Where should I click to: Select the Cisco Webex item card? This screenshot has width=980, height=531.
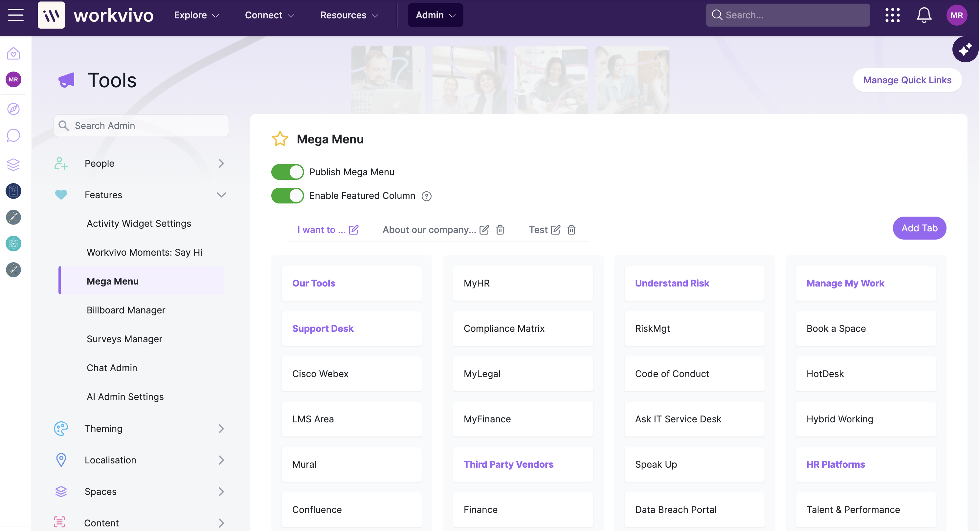point(351,374)
